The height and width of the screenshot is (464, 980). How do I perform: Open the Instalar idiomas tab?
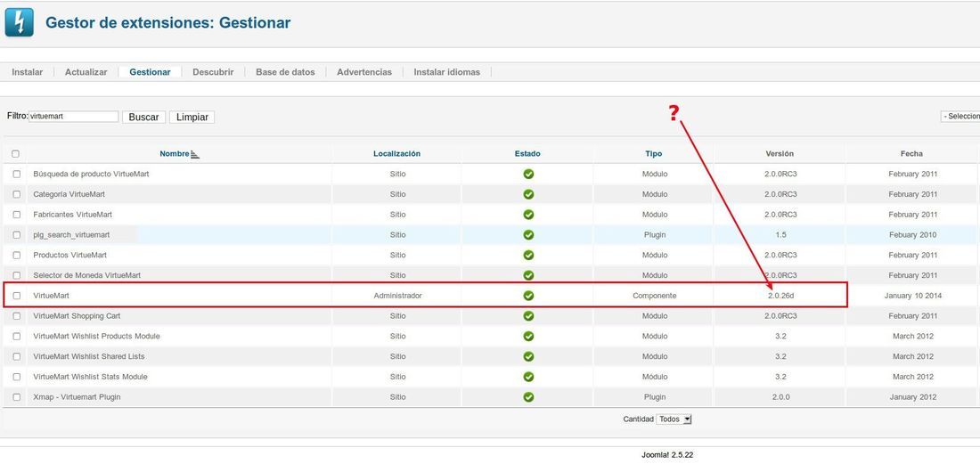coord(447,72)
